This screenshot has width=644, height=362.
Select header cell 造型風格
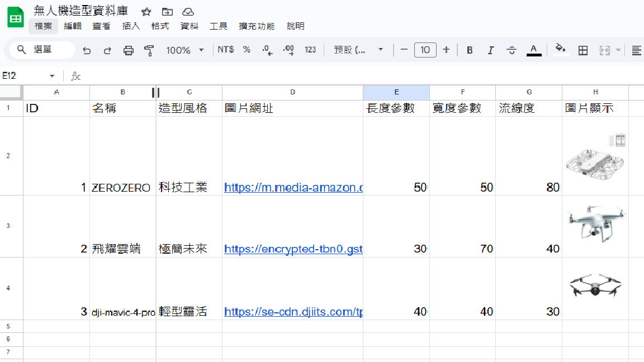pos(189,108)
